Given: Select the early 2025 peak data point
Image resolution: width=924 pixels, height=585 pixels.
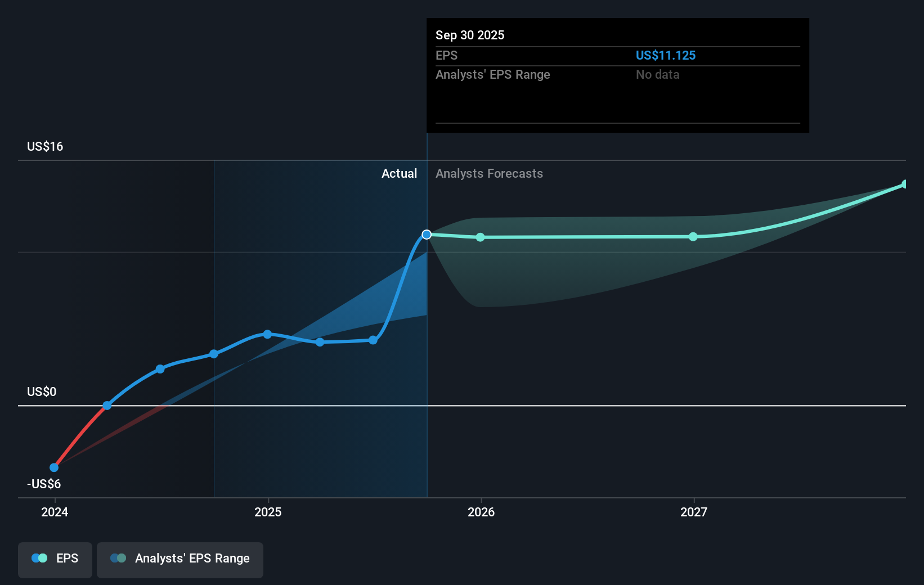Looking at the screenshot, I should pyautogui.click(x=266, y=334).
